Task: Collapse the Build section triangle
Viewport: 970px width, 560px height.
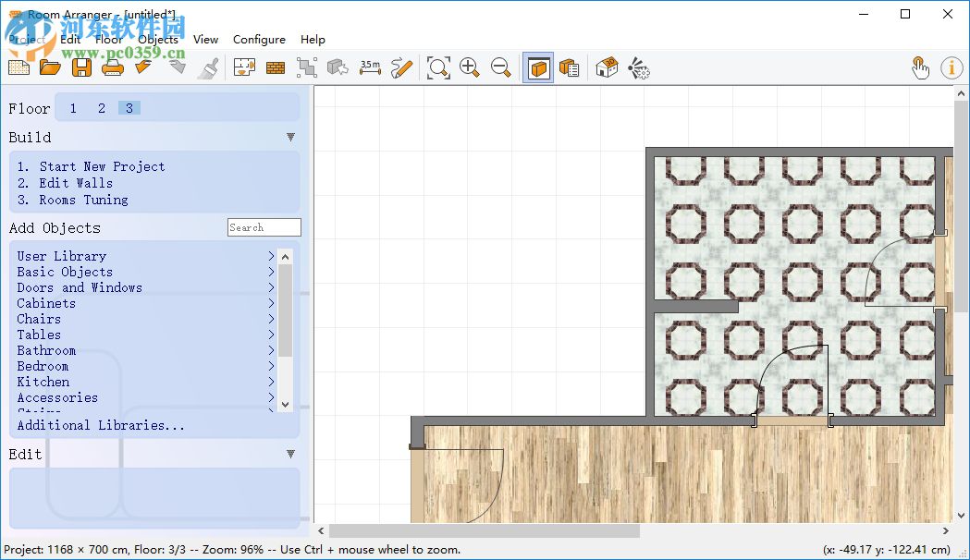Action: point(290,137)
